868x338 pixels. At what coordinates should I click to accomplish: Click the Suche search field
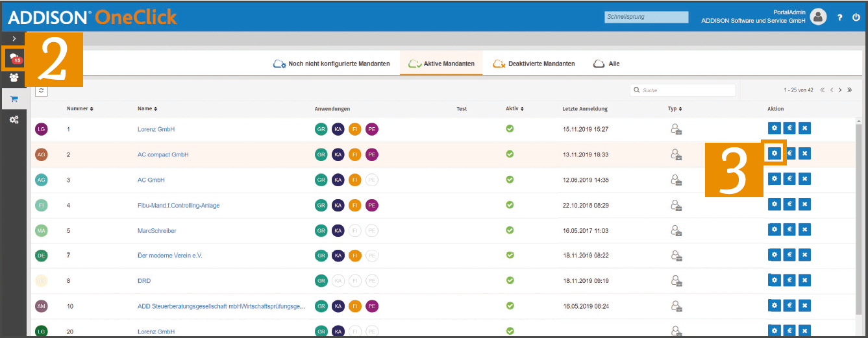(683, 90)
